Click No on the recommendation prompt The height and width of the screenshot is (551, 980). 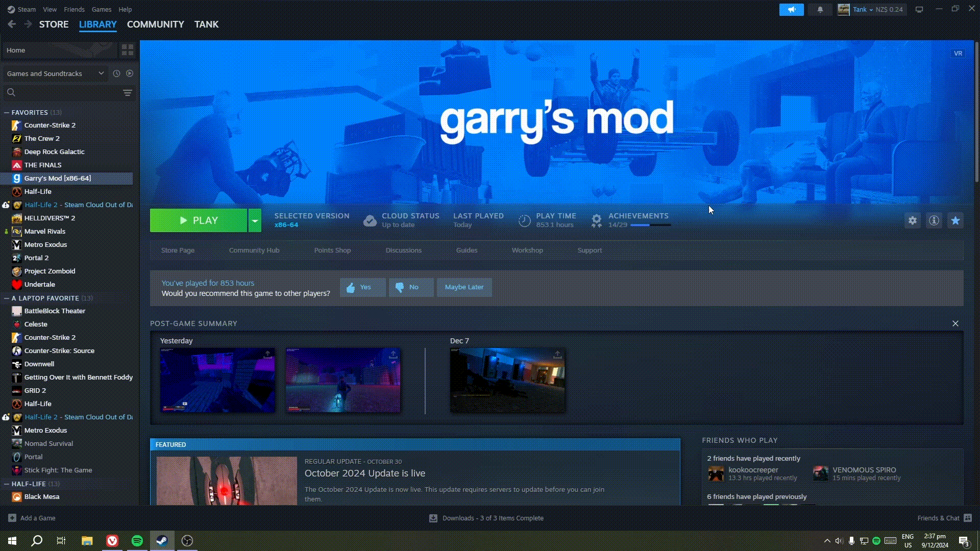pos(411,287)
